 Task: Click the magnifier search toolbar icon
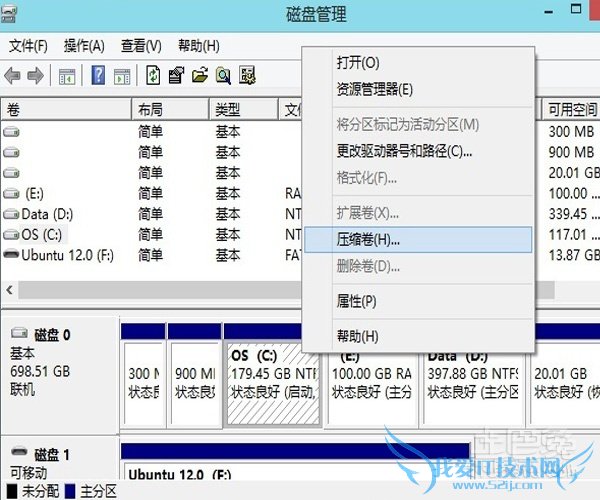[x=223, y=75]
